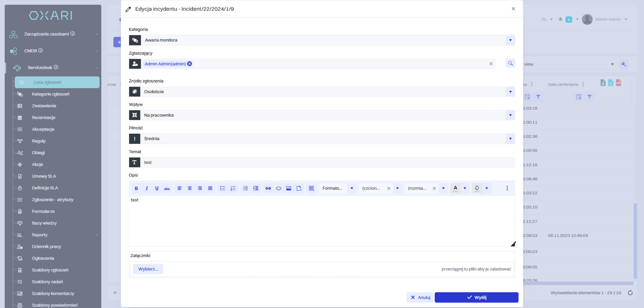Toggle underline text formatting
Screen dimensions: 644x308
[157, 188]
